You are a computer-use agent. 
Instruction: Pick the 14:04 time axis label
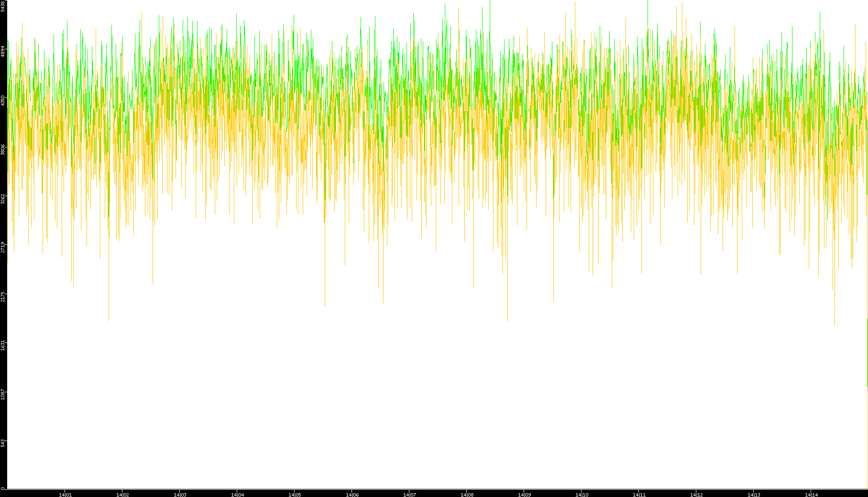(237, 495)
